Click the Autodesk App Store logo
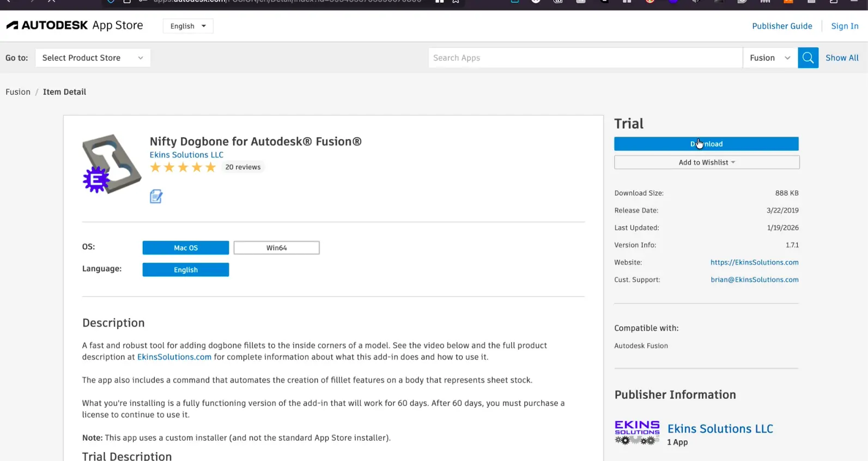 [75, 26]
